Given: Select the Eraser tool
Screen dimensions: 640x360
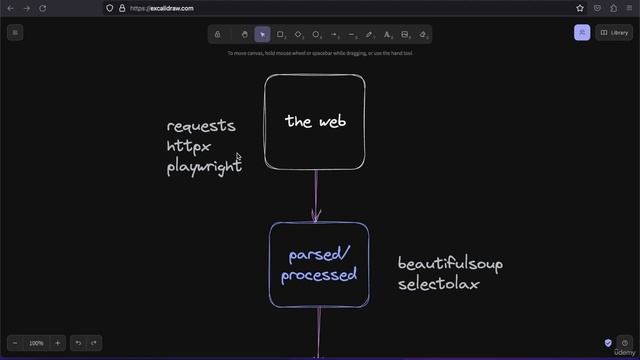Looking at the screenshot, I should click(x=423, y=35).
